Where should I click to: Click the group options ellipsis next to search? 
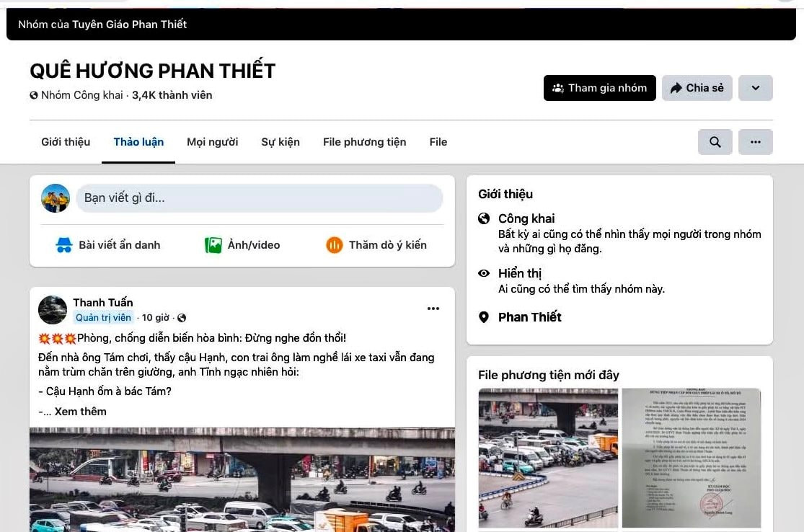pyautogui.click(x=755, y=142)
